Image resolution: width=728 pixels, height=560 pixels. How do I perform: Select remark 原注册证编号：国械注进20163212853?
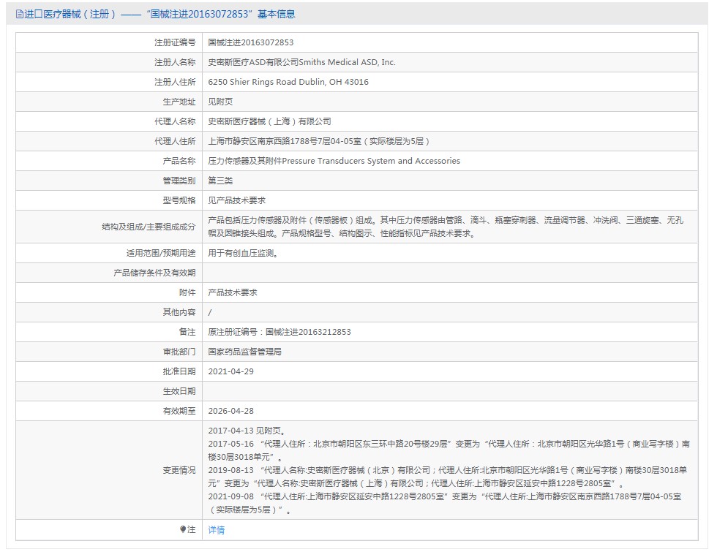pyautogui.click(x=279, y=332)
